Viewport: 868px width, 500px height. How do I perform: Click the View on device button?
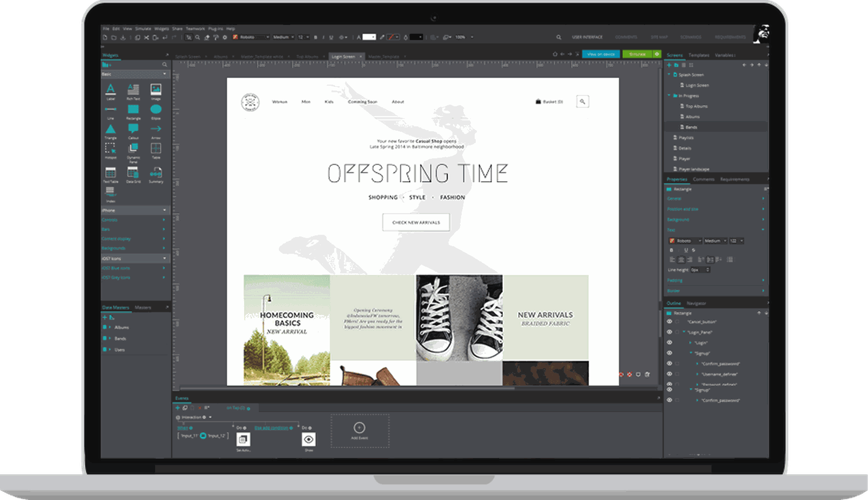(601, 54)
